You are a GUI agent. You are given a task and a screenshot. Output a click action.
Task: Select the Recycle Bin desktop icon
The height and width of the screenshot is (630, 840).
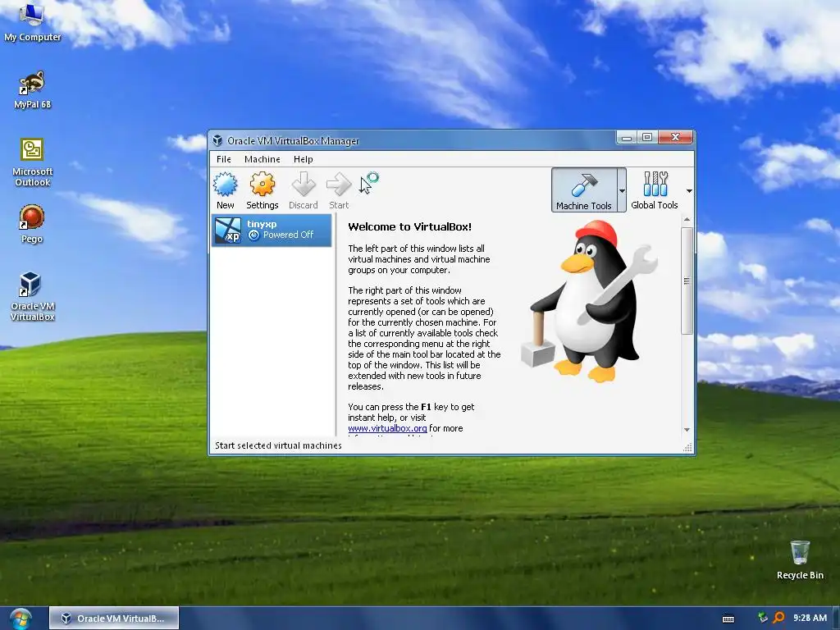tap(800, 559)
